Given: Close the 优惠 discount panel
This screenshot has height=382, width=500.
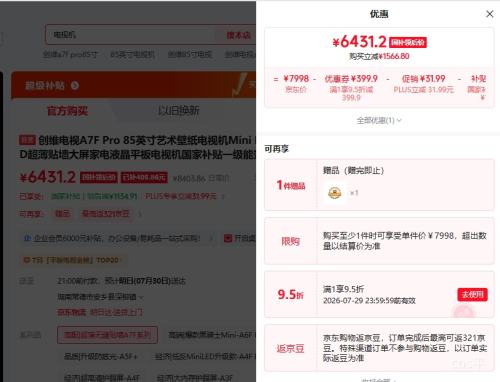Looking at the screenshot, I should (x=489, y=14).
